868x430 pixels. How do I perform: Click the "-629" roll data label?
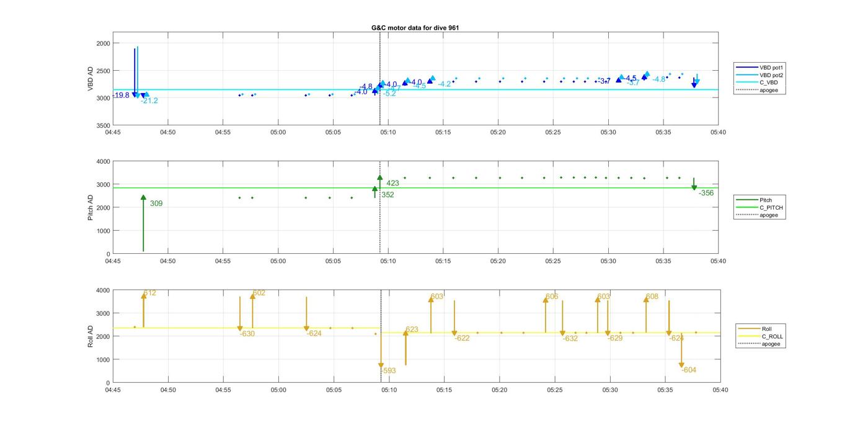click(615, 338)
